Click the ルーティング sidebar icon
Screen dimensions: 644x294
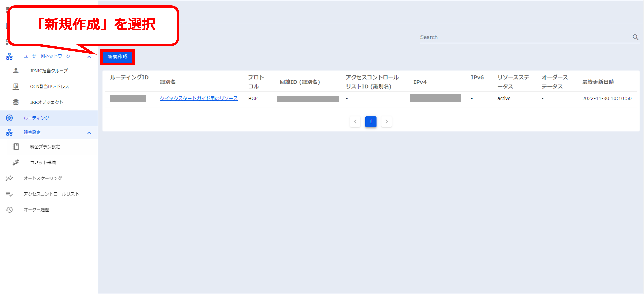coord(9,118)
